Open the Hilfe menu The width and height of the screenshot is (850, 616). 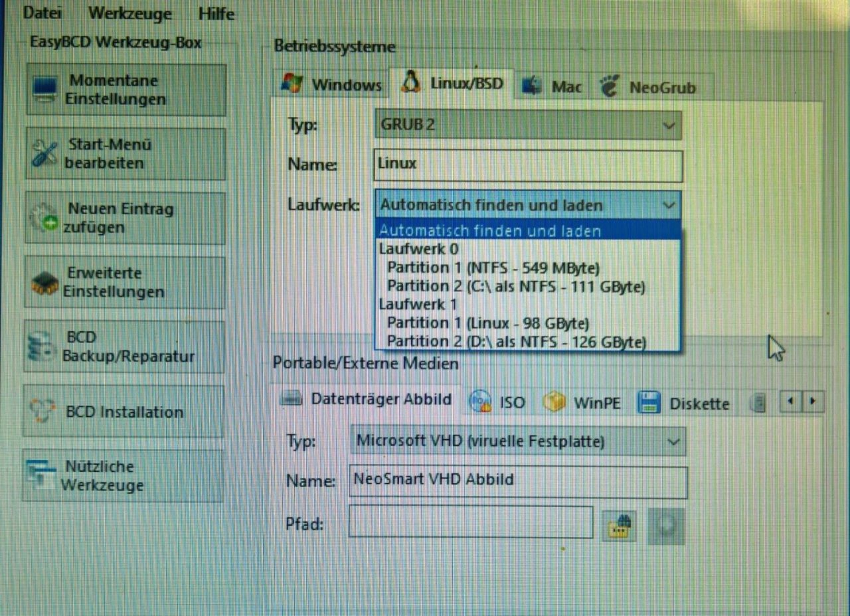click(x=216, y=13)
